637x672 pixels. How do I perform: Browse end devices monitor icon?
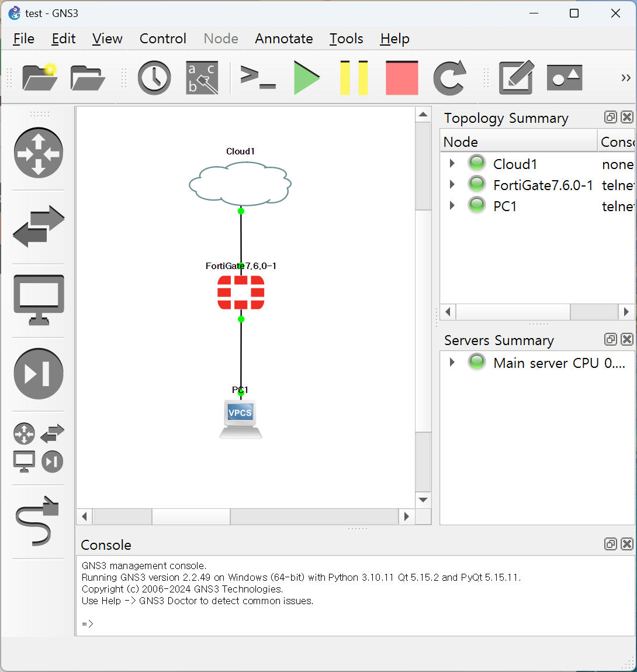point(39,300)
